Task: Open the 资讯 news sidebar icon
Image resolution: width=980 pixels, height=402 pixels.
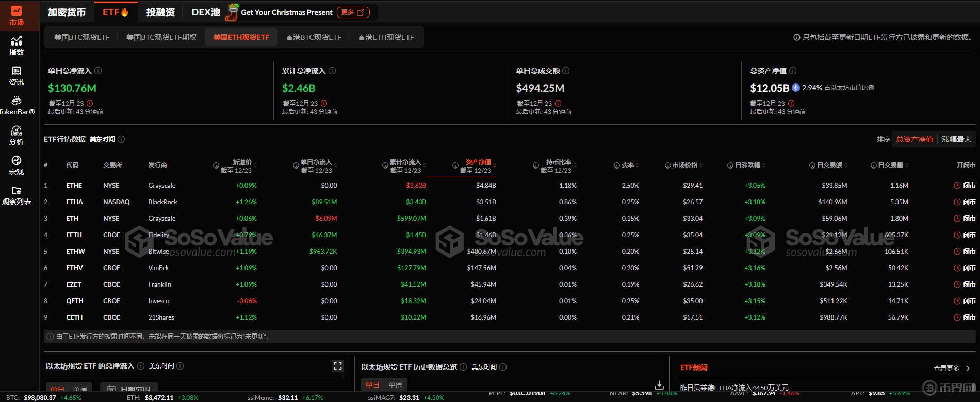Action: point(17,75)
